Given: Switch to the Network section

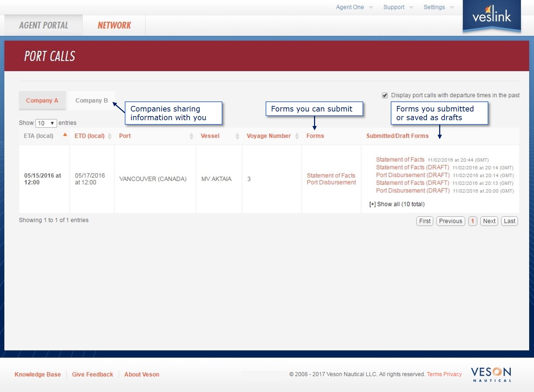Looking at the screenshot, I should [114, 25].
